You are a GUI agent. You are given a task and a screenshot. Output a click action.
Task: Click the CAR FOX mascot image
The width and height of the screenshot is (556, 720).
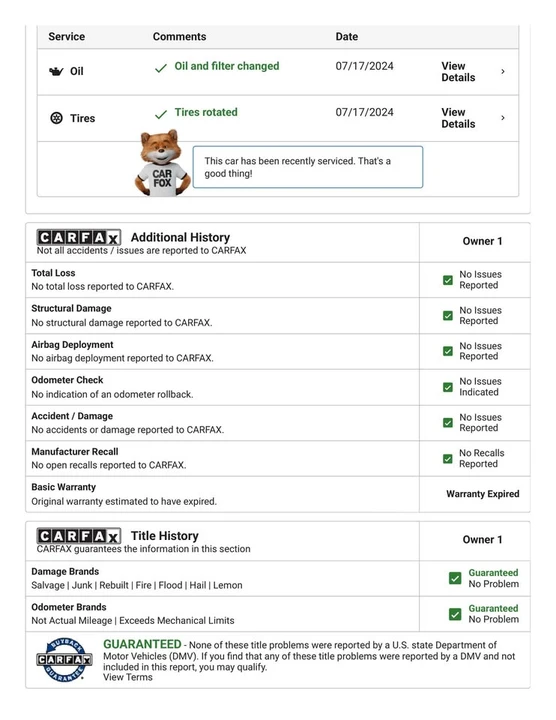(162, 163)
